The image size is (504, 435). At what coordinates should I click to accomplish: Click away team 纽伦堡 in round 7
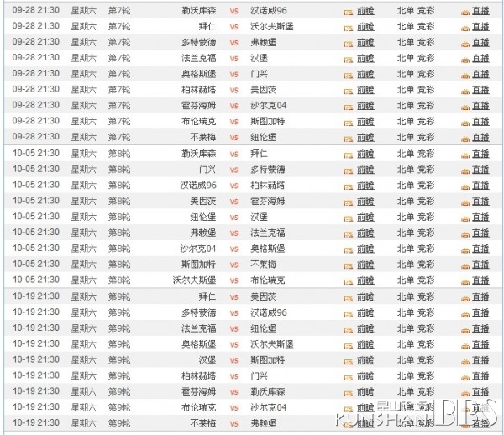264,137
